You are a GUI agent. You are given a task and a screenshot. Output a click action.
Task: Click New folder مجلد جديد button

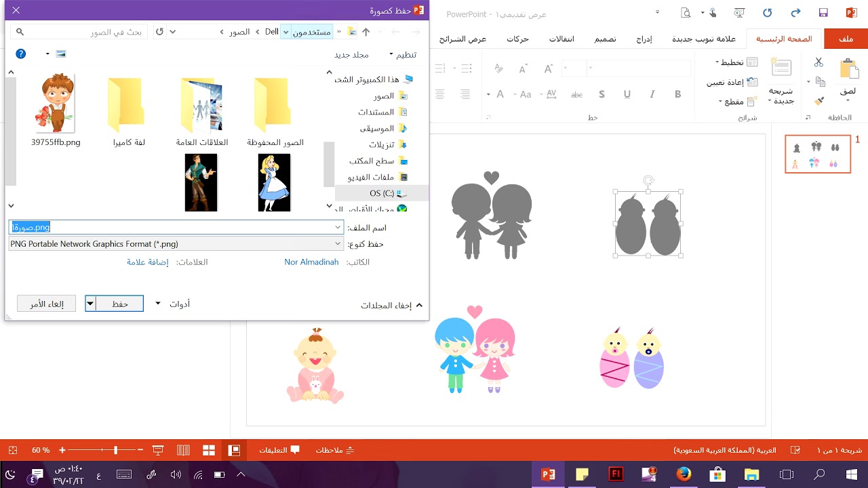[351, 54]
